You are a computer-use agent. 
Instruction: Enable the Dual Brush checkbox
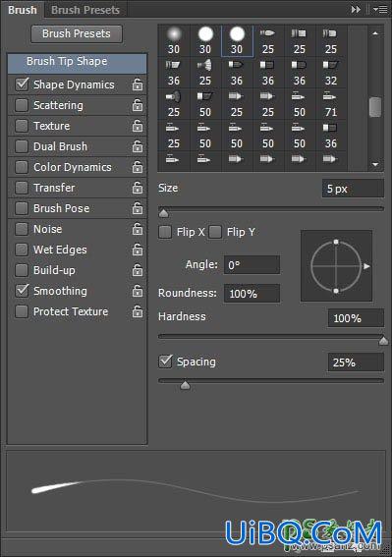click(x=22, y=146)
